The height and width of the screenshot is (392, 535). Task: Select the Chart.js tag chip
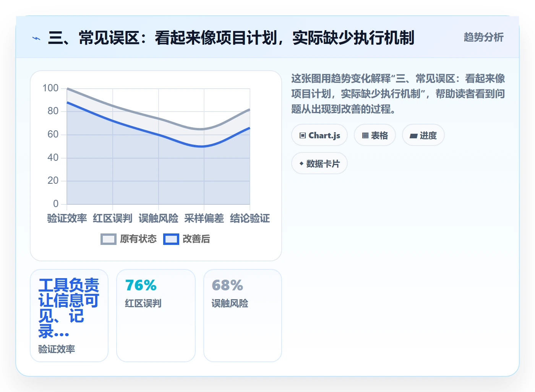pos(319,135)
